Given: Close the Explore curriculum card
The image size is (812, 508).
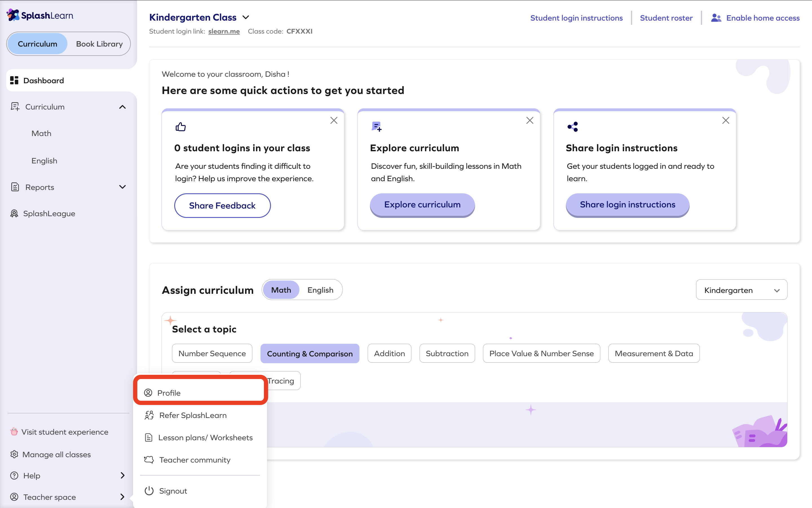Looking at the screenshot, I should coord(529,121).
